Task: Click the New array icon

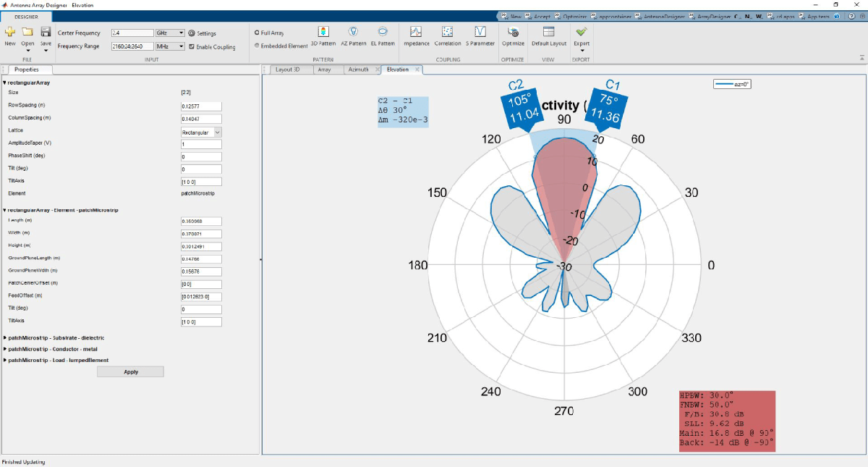Action: click(x=10, y=32)
